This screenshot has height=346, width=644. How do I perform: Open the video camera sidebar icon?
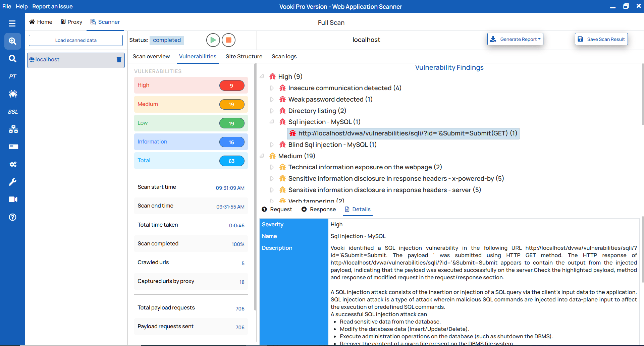pos(12,199)
